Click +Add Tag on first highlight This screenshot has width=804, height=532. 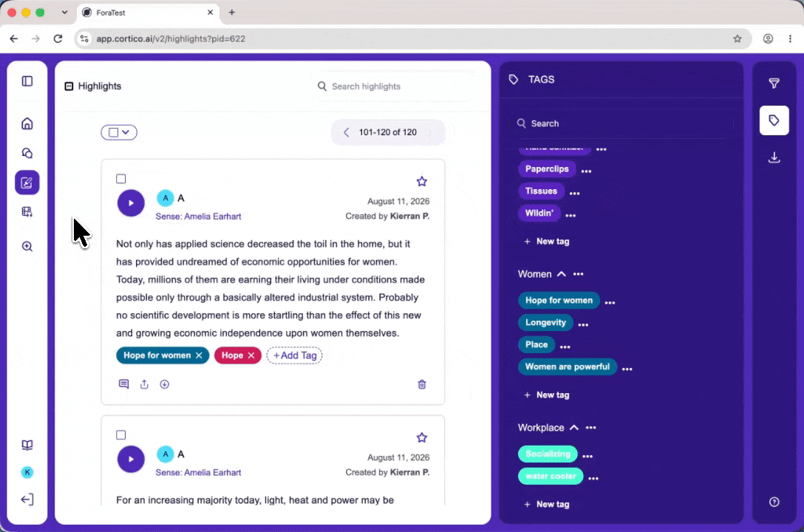(294, 355)
